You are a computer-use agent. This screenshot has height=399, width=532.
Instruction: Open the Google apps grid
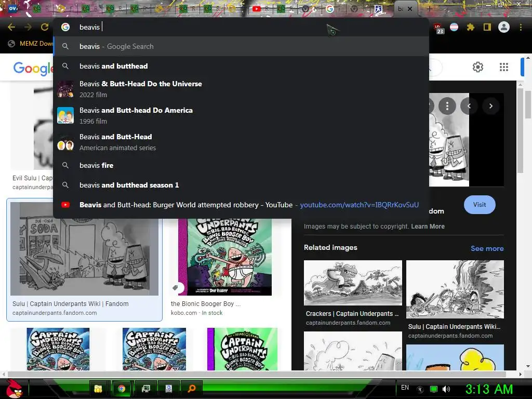click(504, 67)
